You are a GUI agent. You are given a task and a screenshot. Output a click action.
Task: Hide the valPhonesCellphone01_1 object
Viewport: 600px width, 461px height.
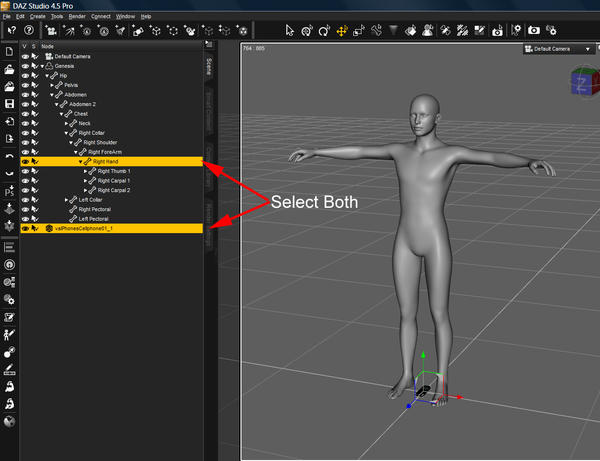tap(25, 228)
